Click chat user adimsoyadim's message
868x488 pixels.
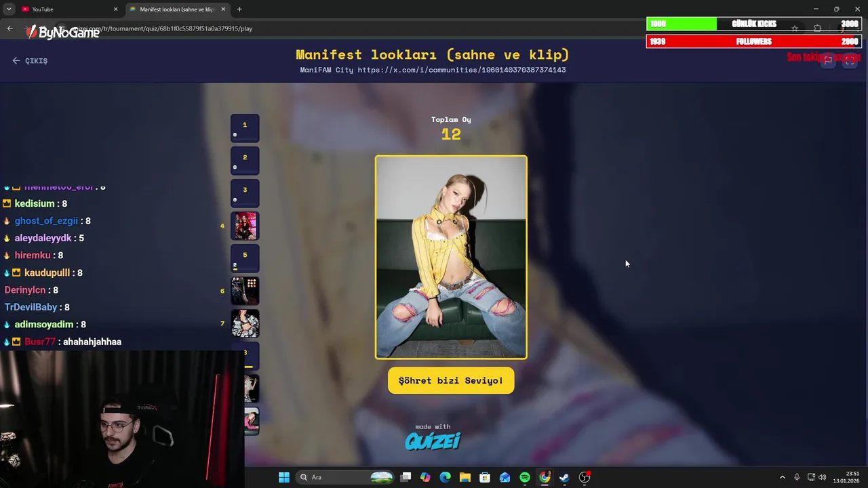click(45, 325)
